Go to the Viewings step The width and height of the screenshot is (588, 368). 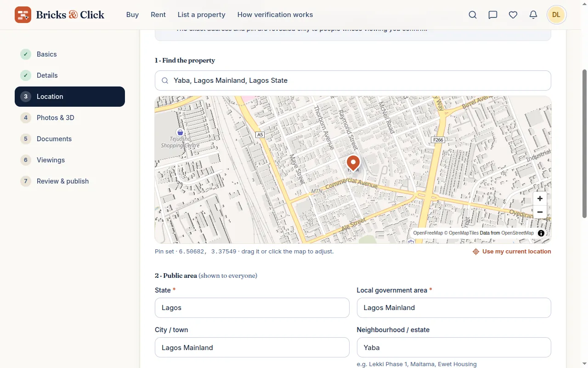(x=70, y=160)
